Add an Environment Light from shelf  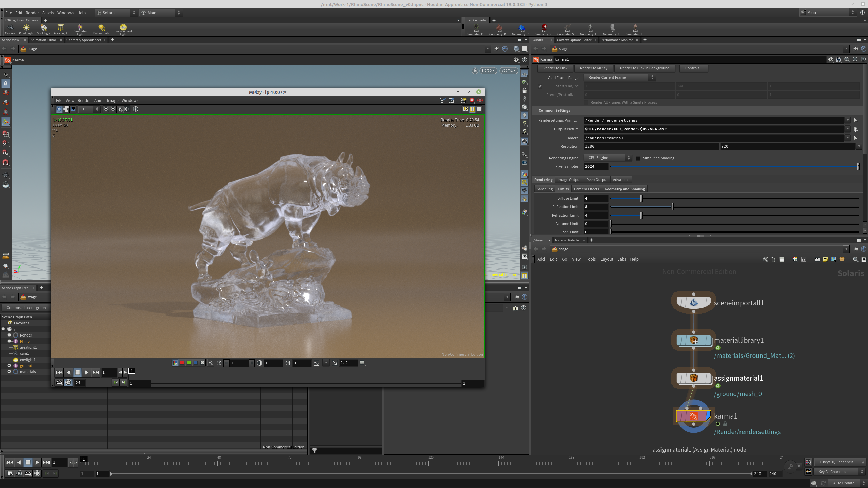(x=123, y=29)
